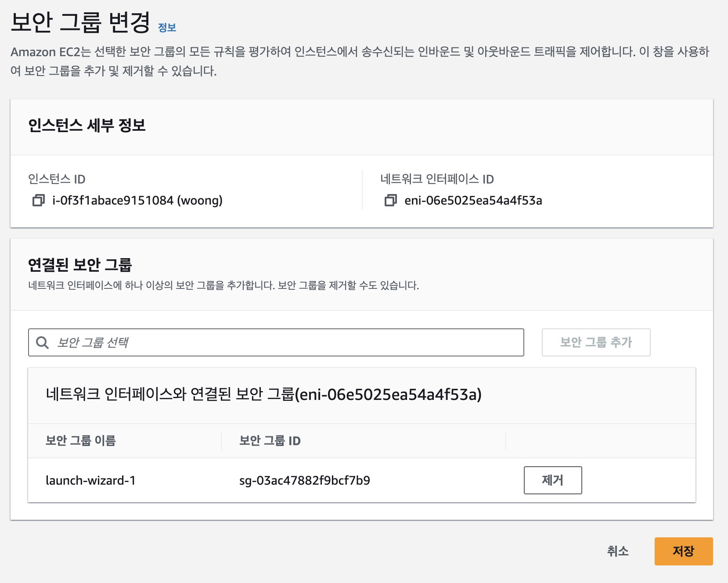Click the 보안 그룹 이름 column header
The image size is (728, 583).
pos(81,441)
